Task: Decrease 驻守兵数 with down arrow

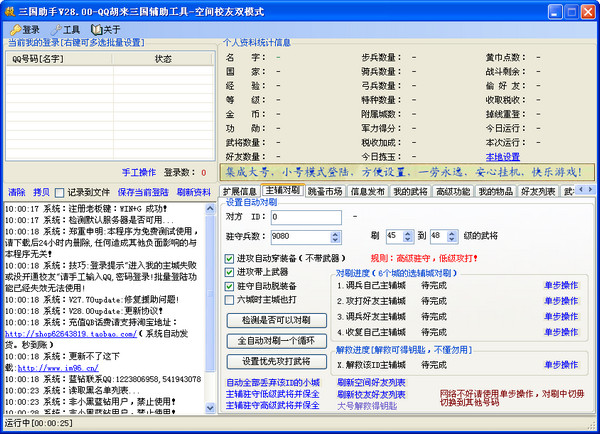Action: tap(336, 240)
